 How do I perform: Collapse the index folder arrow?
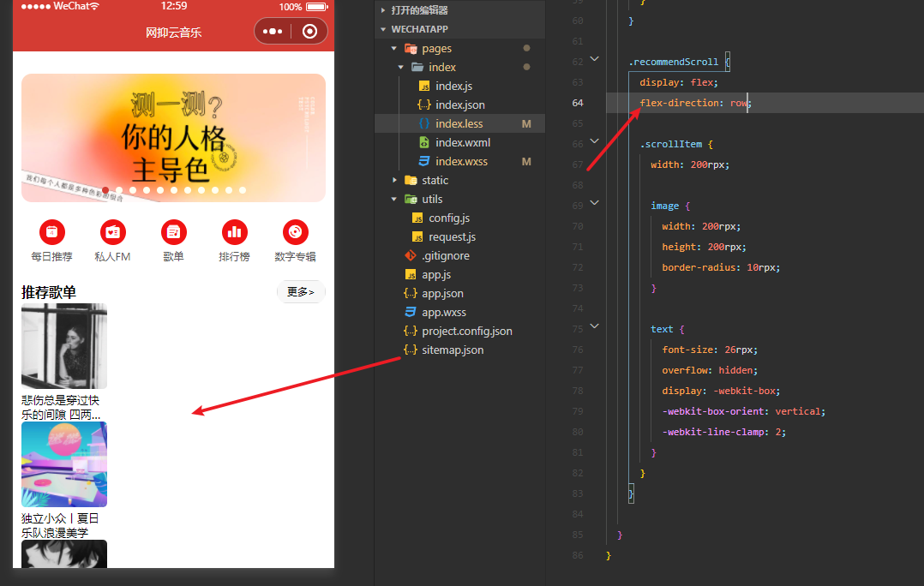(x=401, y=67)
